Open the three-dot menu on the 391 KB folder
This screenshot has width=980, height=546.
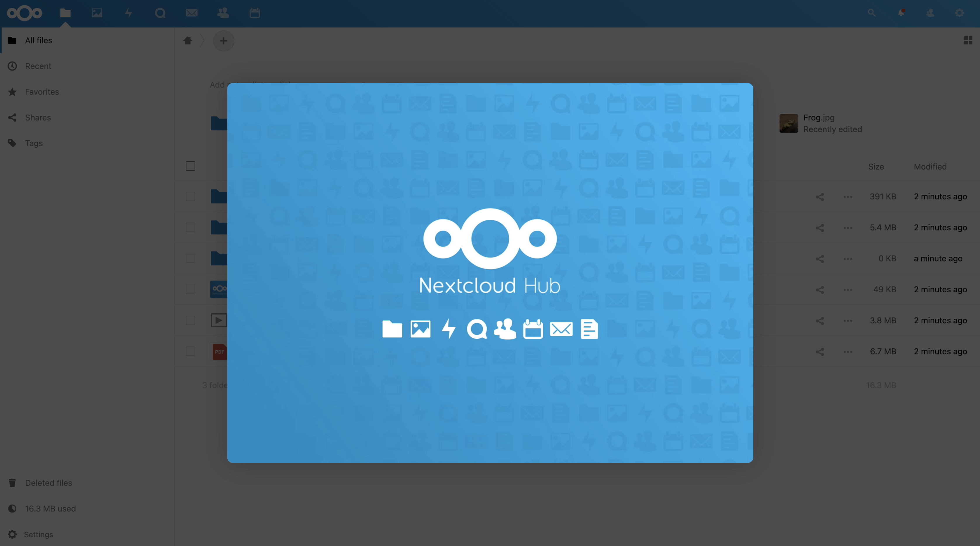(847, 197)
